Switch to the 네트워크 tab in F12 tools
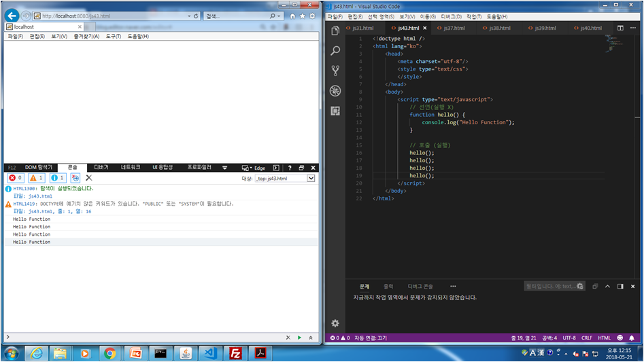Viewport: 644px width, 362px height. [131, 167]
